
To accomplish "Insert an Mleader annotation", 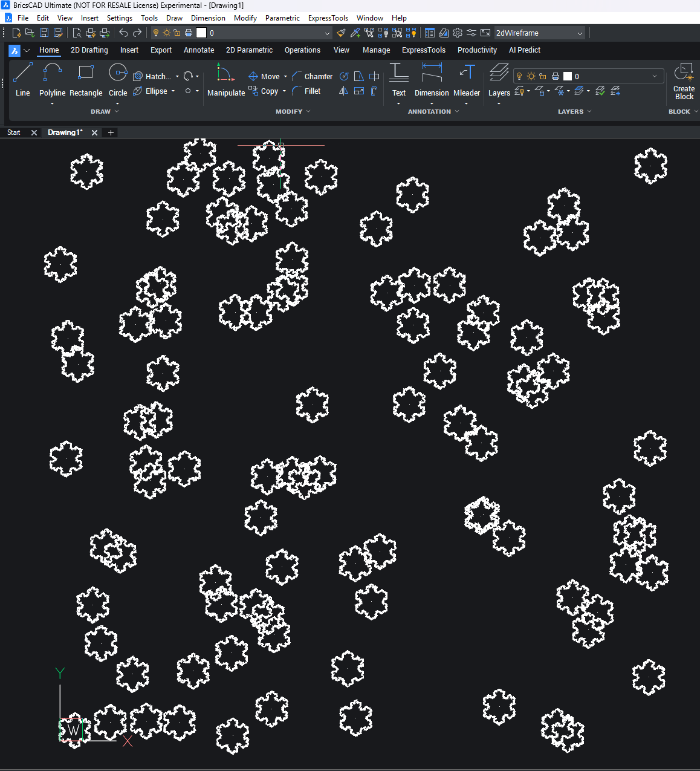I will 466,73.
